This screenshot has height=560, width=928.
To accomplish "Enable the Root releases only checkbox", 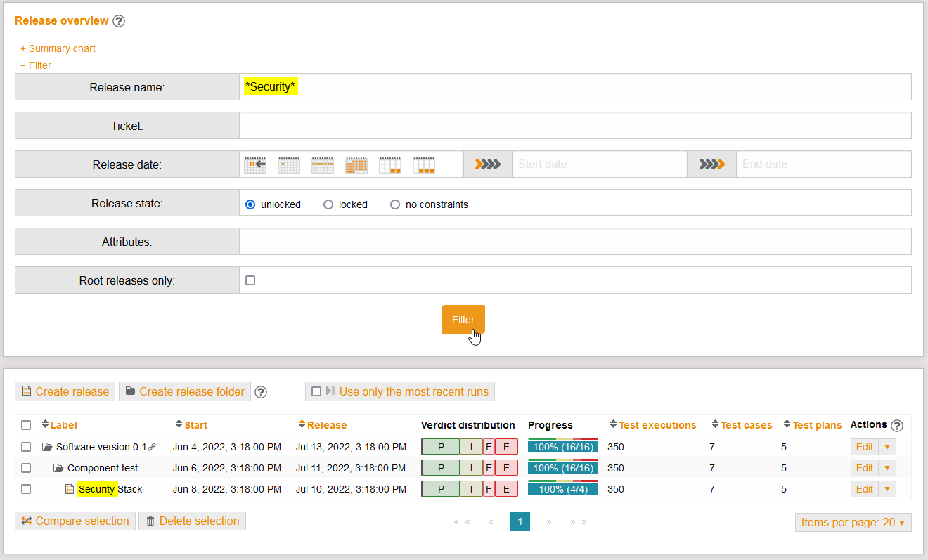I will click(250, 280).
